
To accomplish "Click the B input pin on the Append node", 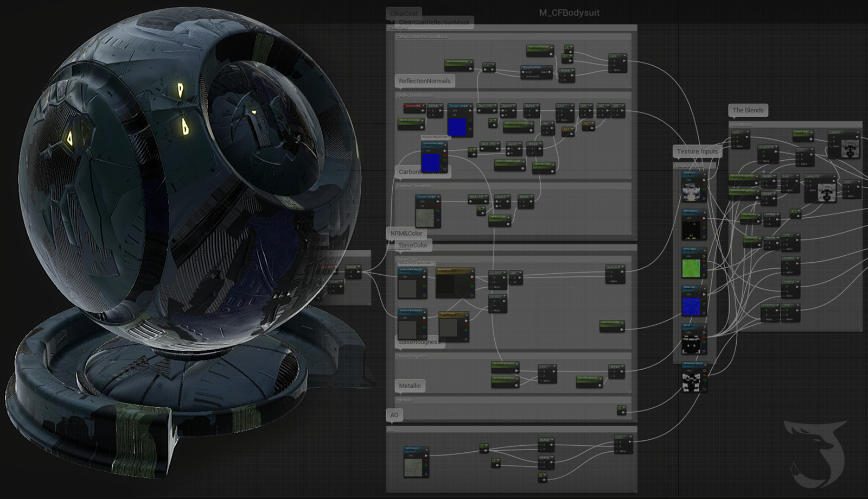I will pos(502,115).
